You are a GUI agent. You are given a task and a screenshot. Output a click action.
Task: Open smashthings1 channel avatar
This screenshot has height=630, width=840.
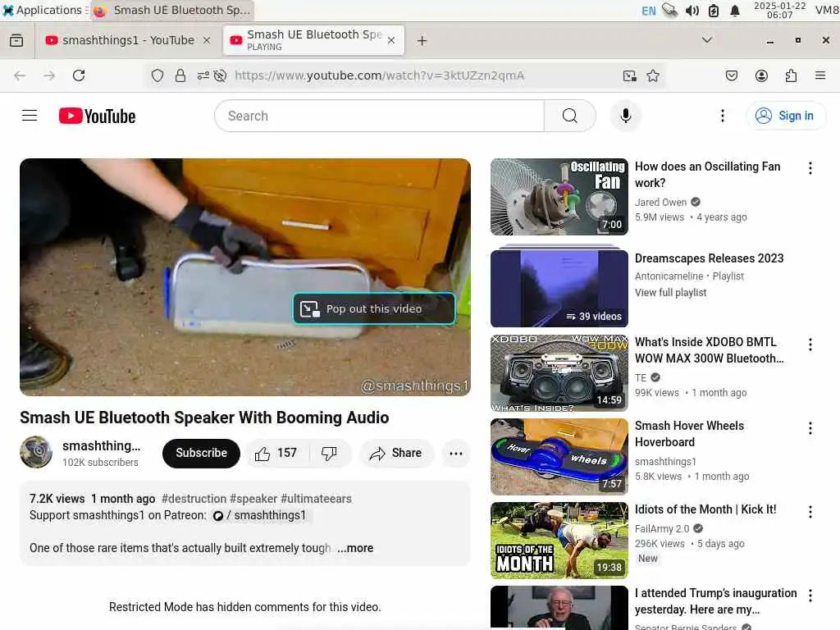pyautogui.click(x=36, y=452)
